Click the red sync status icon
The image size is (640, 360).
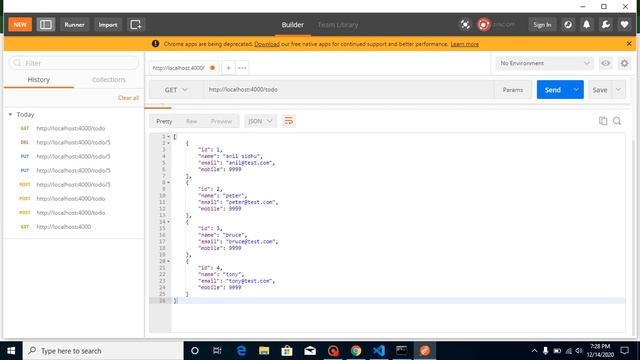tap(484, 25)
